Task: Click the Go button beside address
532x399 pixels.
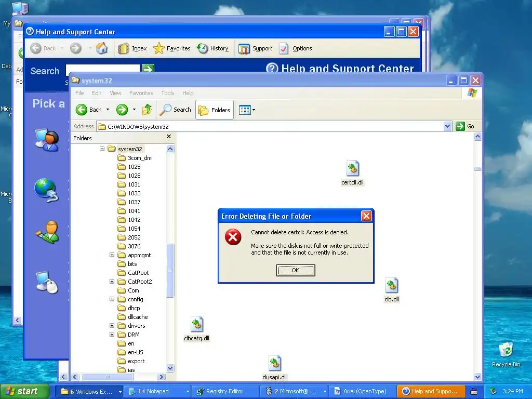Action: pyautogui.click(x=465, y=126)
